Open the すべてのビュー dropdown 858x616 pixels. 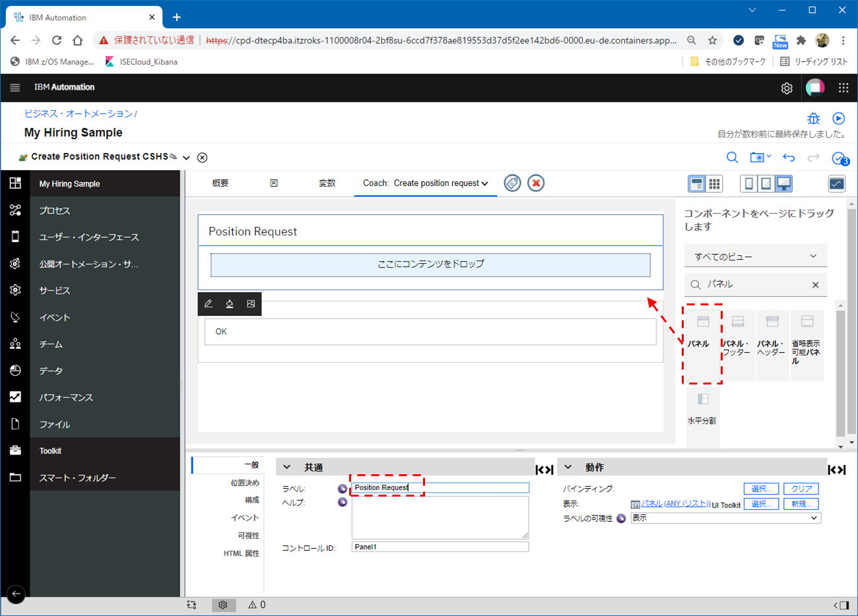tap(755, 257)
